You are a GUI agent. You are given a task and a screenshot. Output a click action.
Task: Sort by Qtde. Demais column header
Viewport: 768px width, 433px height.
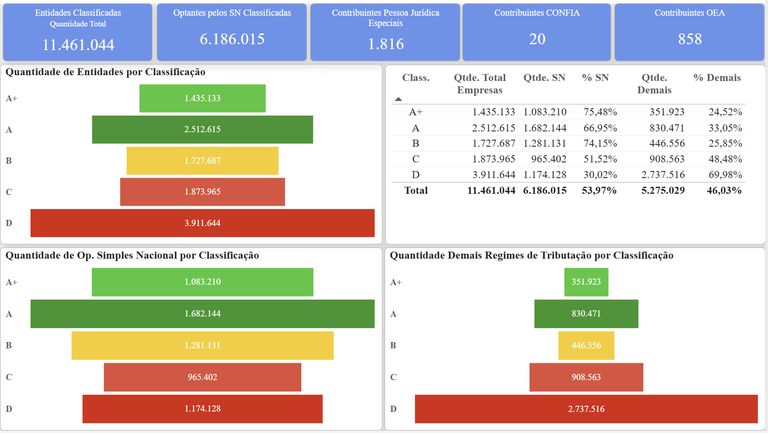coord(654,83)
